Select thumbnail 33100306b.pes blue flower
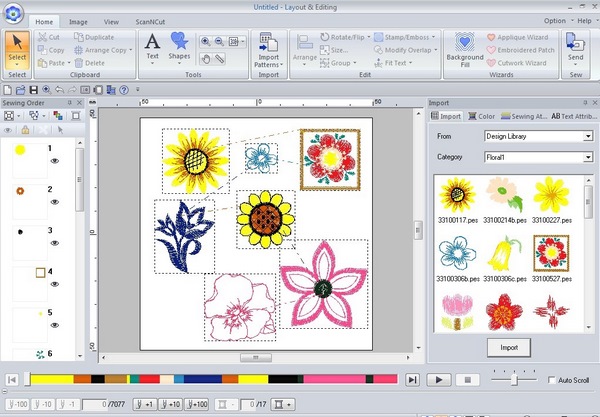Viewport: 600px width, 417px height. tap(458, 259)
